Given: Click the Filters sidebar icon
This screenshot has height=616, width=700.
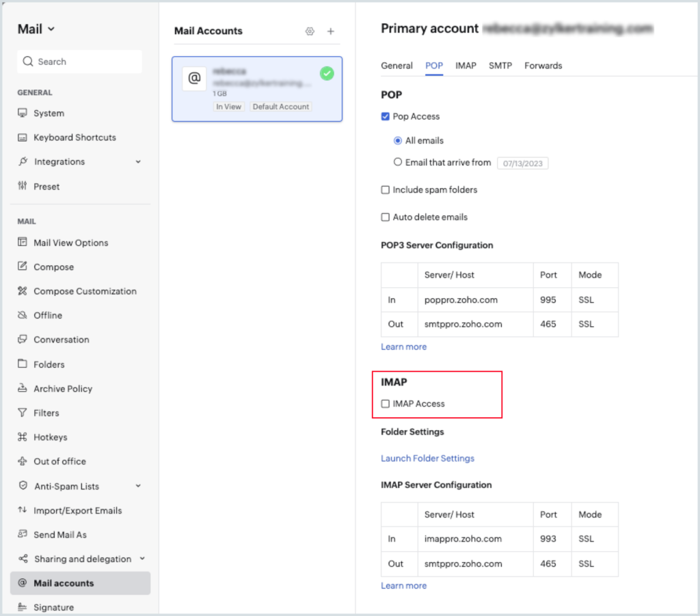Looking at the screenshot, I should [x=23, y=412].
